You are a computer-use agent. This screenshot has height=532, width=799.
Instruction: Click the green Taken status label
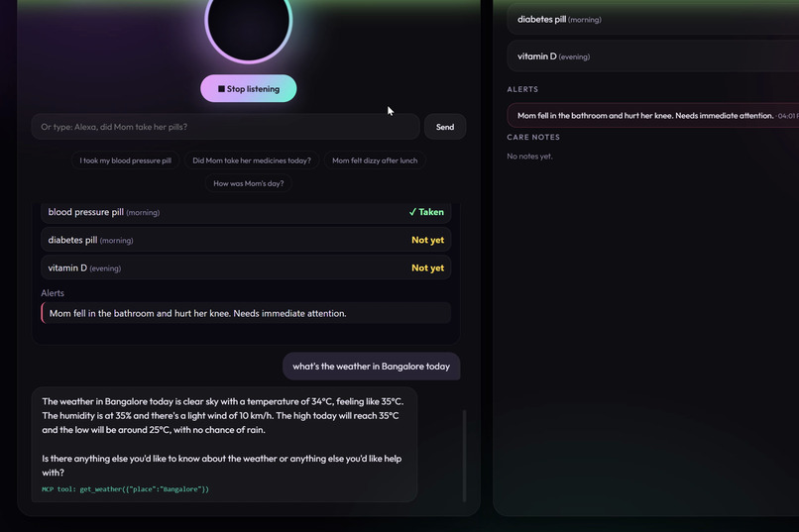click(426, 212)
